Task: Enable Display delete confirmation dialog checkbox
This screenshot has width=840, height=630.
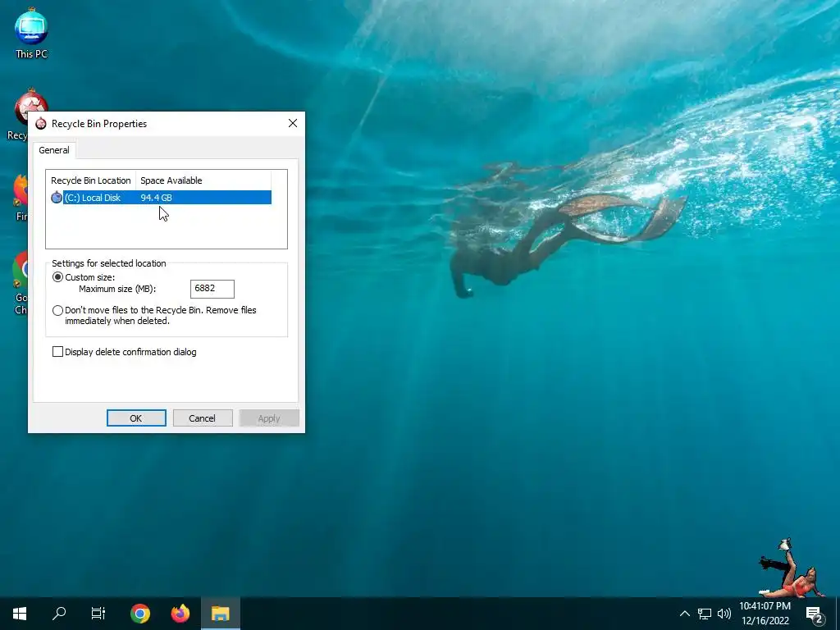Action: coord(58,351)
